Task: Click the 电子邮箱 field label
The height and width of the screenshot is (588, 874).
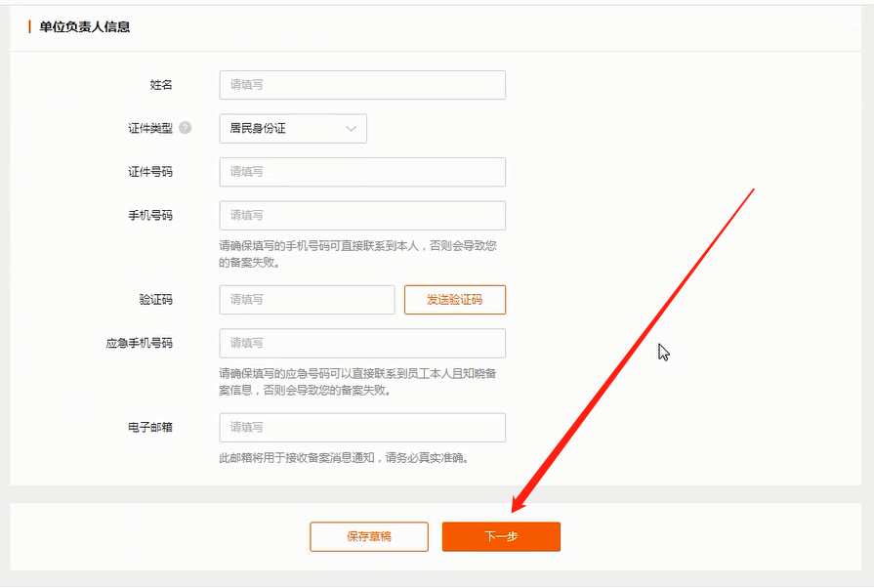Action: [149, 428]
